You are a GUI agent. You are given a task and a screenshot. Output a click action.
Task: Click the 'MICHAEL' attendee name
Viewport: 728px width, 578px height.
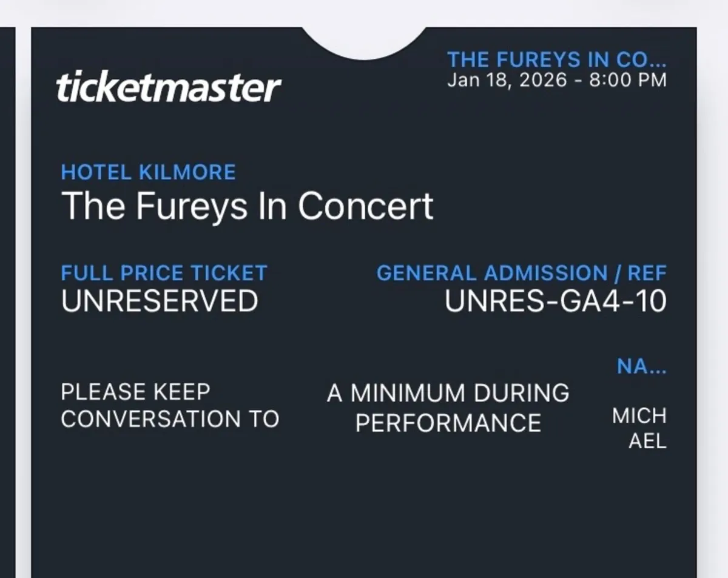click(x=640, y=428)
